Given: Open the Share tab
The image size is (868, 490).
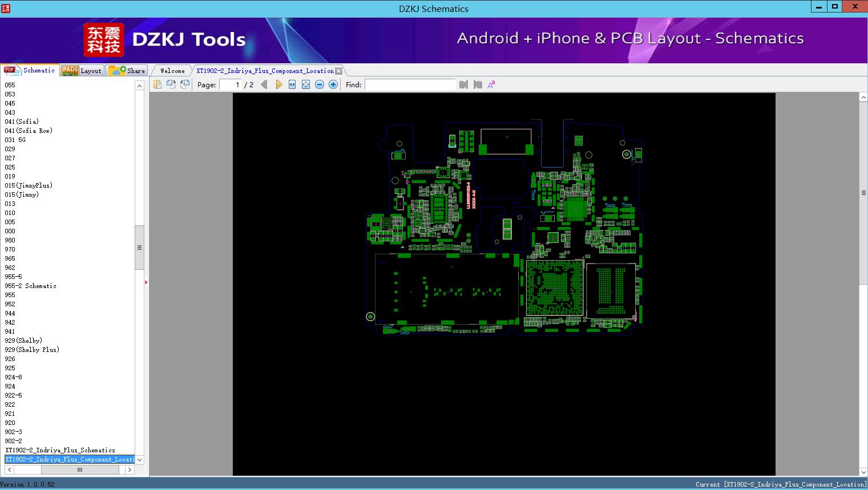Looking at the screenshot, I should [x=128, y=71].
